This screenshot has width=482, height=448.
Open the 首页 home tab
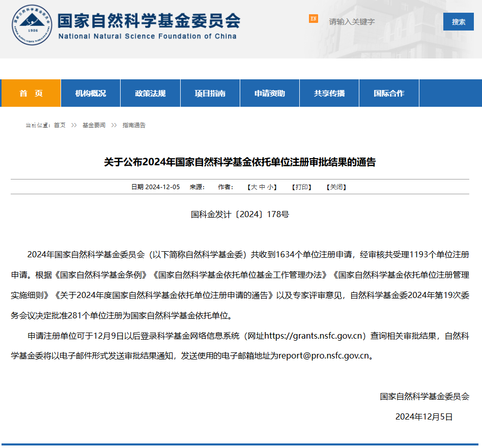(31, 93)
